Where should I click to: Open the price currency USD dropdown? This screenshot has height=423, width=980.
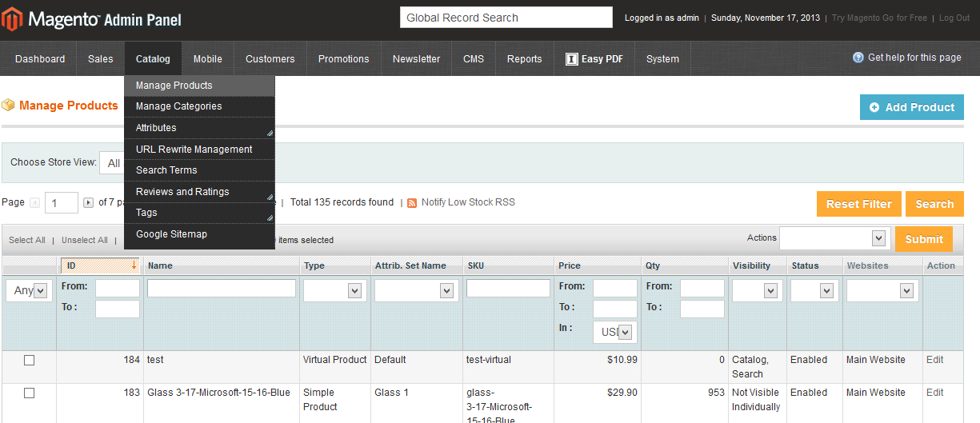point(614,332)
